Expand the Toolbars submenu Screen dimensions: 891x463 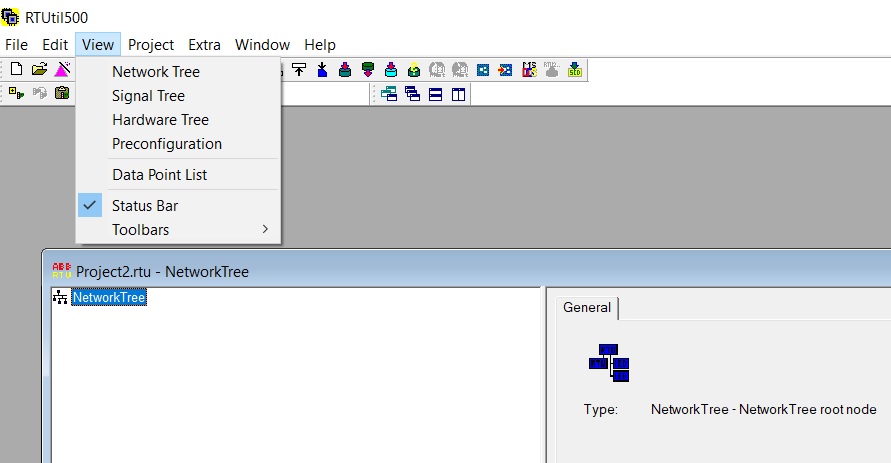click(x=178, y=230)
